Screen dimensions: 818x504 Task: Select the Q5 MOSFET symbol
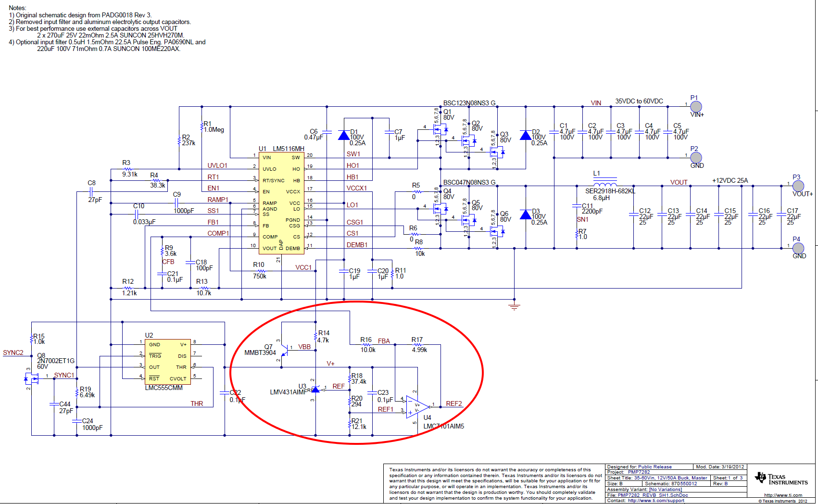tap(469, 220)
